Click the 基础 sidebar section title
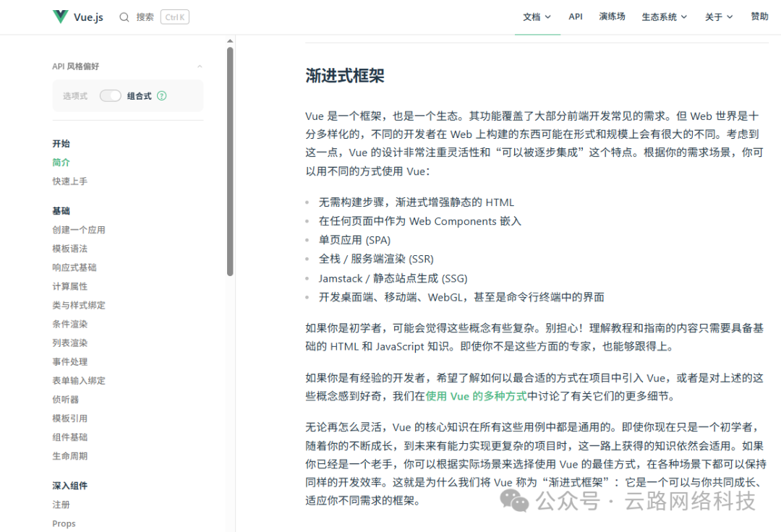781x532 pixels. [x=61, y=211]
